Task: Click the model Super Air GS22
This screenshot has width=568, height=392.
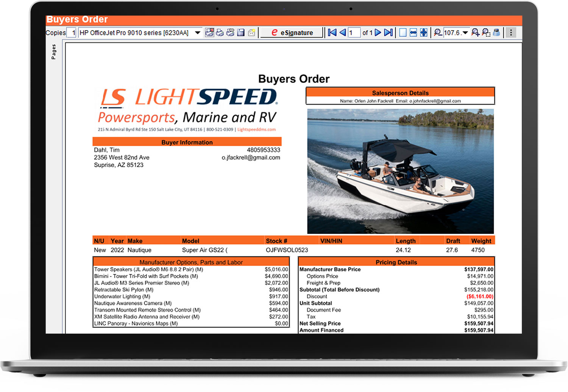Action: pos(205,250)
